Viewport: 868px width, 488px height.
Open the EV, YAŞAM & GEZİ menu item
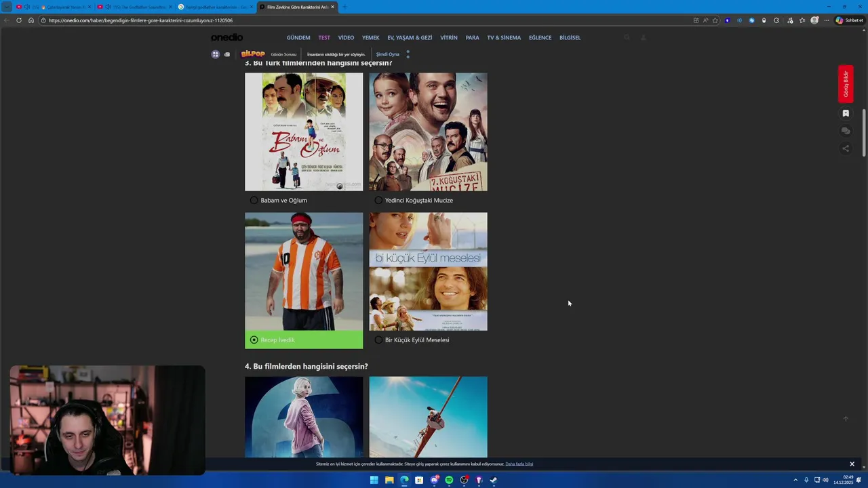410,38
